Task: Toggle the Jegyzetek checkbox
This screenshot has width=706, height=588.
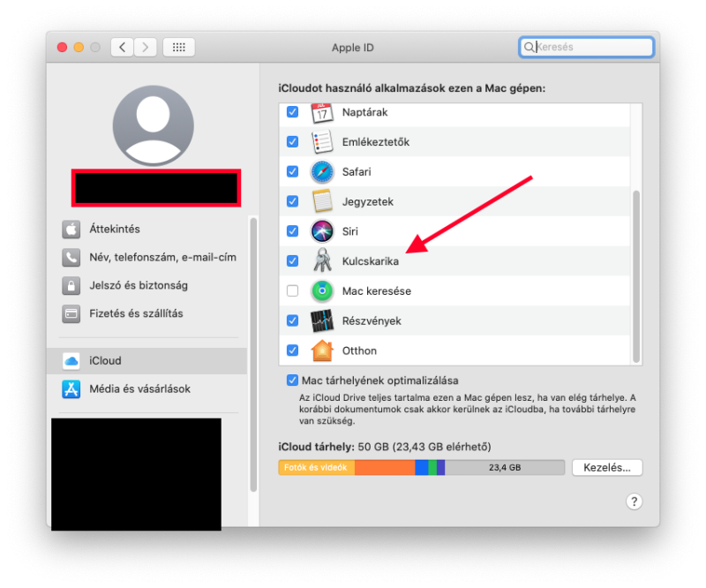Action: [x=293, y=201]
